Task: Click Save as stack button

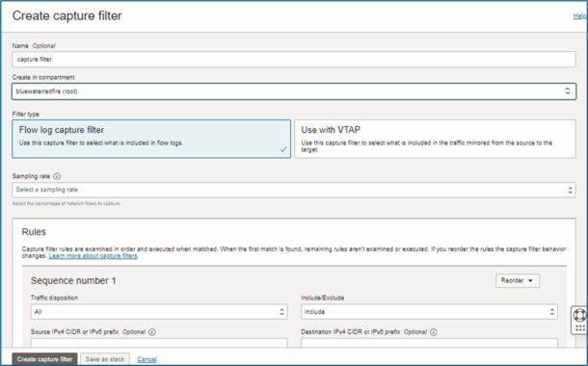Action: pos(105,359)
